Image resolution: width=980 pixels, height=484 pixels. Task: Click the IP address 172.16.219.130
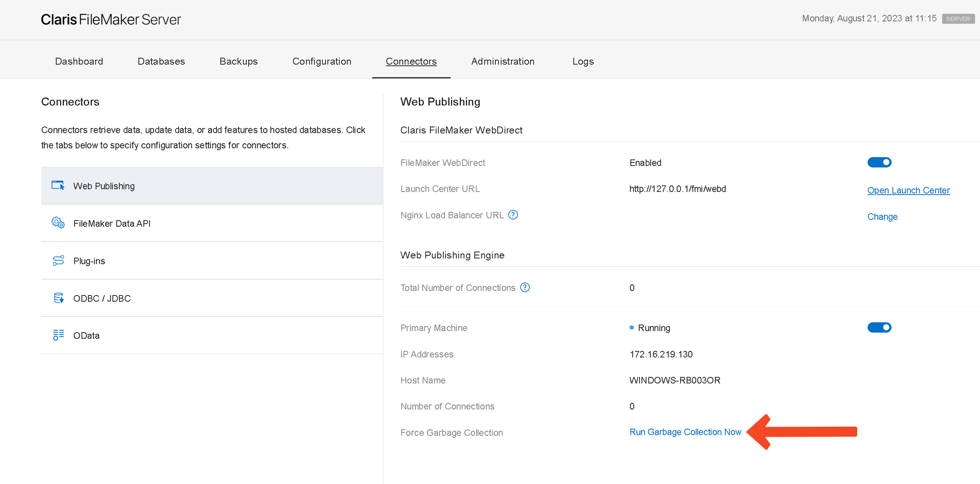(661, 354)
